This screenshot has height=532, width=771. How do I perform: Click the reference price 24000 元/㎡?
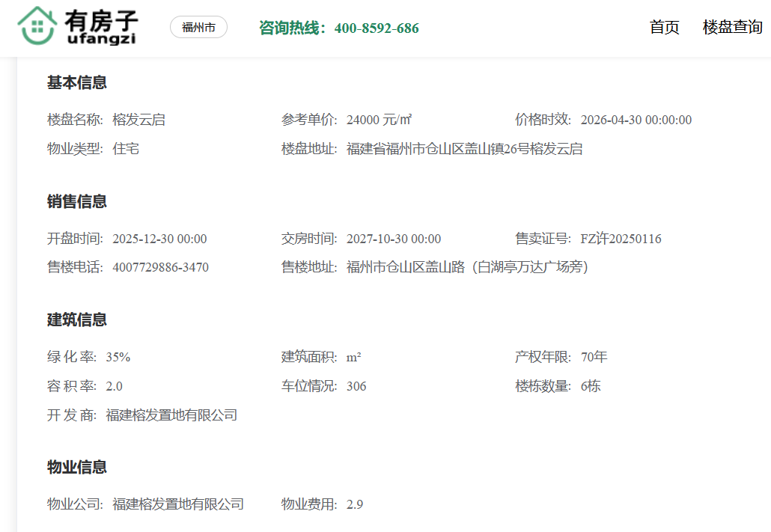(380, 120)
